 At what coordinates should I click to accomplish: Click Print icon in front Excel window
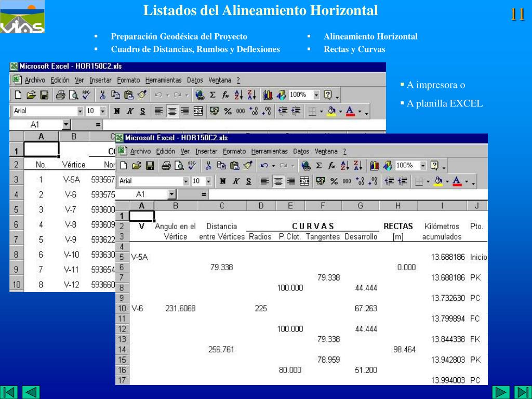coord(166,166)
